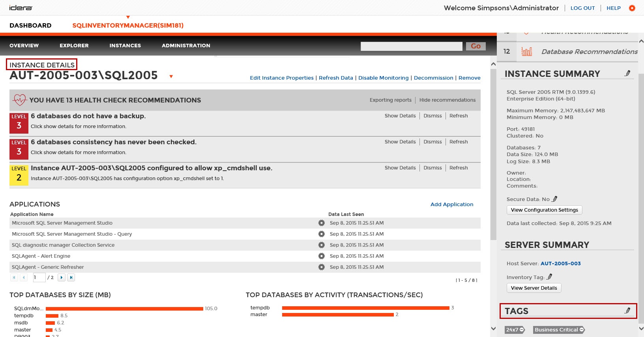
Task: Click the right panel scrollbar down arrow
Action: click(x=641, y=328)
